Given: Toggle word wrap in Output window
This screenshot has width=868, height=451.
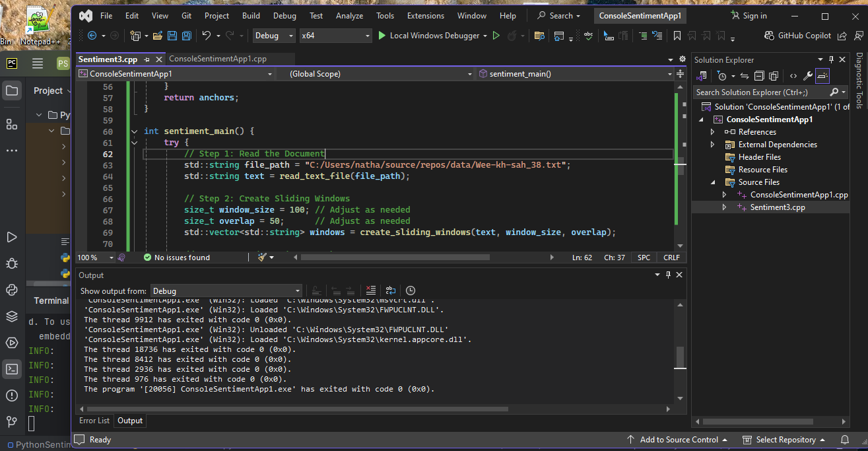Looking at the screenshot, I should tap(391, 291).
